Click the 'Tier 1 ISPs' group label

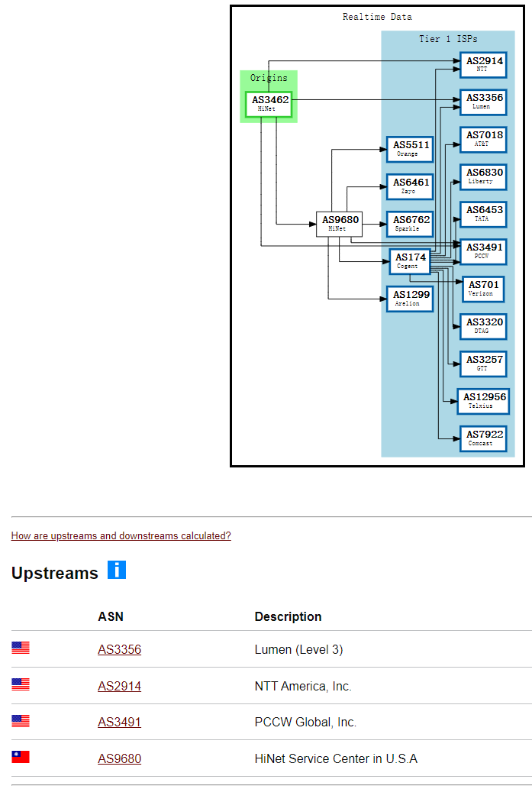coord(448,39)
